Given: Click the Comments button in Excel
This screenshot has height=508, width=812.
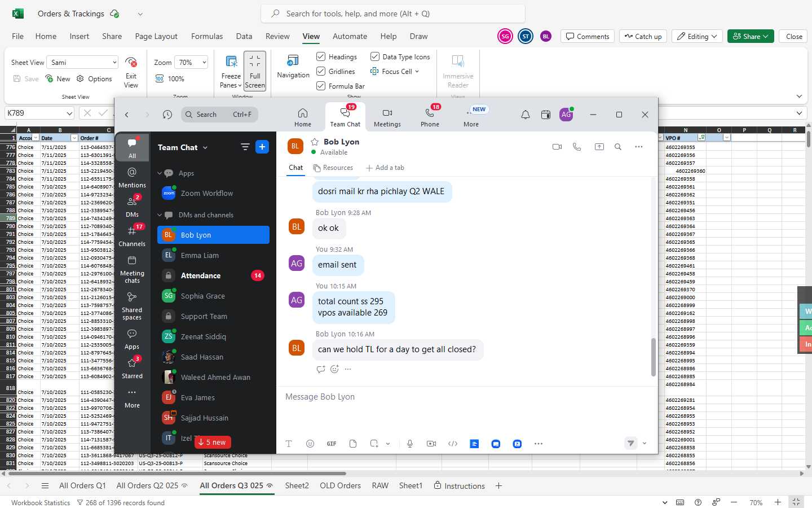Looking at the screenshot, I should tap(587, 36).
